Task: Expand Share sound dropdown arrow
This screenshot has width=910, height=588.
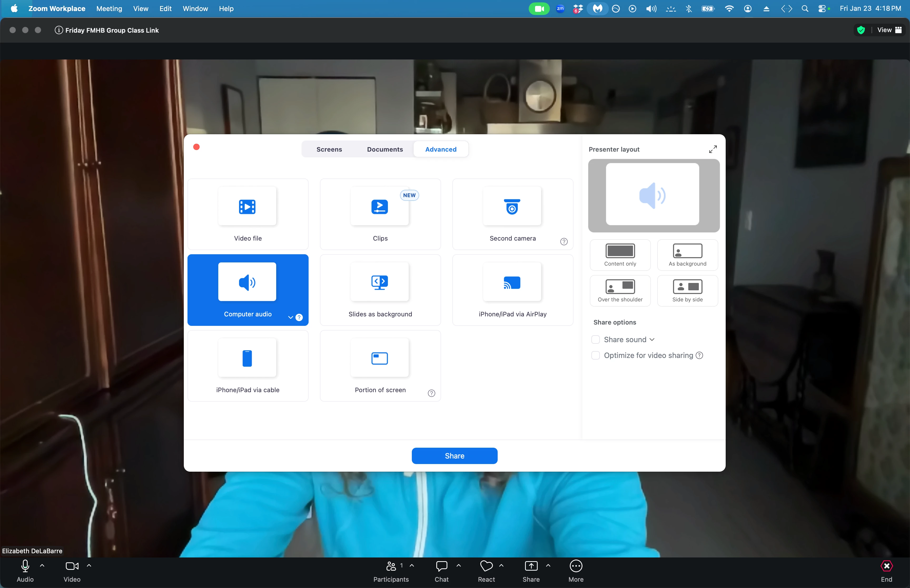Action: click(652, 340)
